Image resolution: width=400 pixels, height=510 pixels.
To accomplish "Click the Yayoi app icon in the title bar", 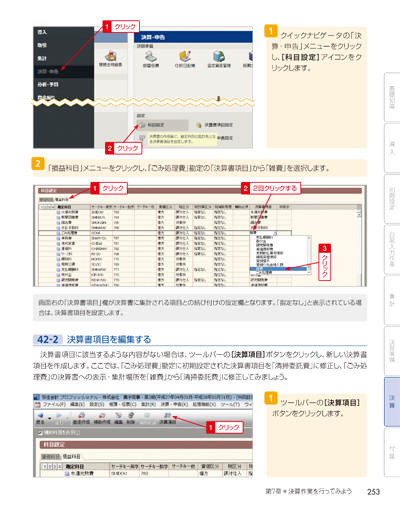I will (37, 397).
